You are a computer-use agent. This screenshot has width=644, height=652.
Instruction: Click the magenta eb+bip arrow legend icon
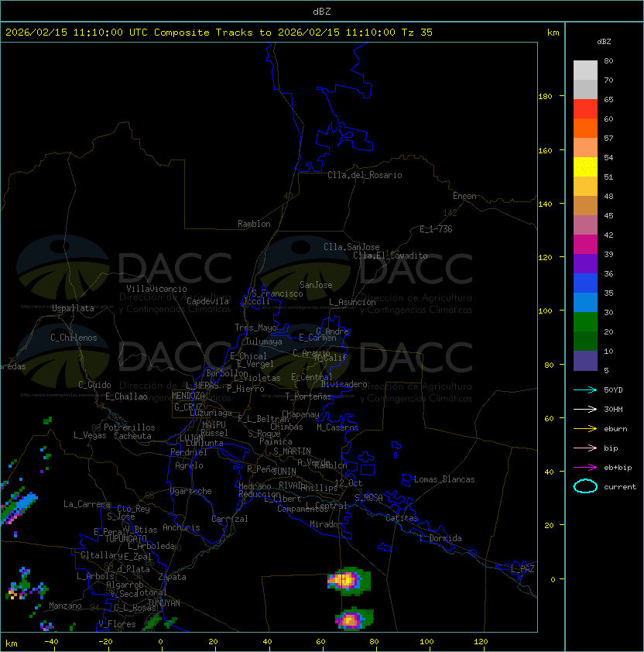(585, 468)
